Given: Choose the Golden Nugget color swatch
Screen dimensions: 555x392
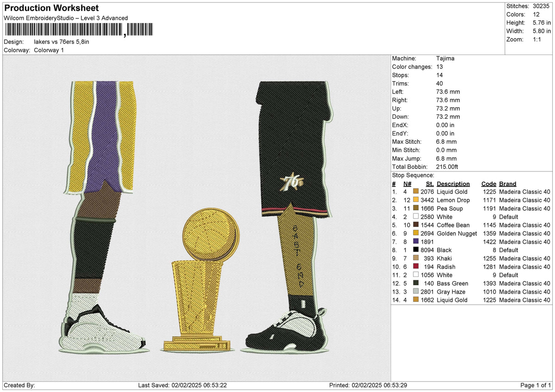Looking at the screenshot, I should (416, 233).
